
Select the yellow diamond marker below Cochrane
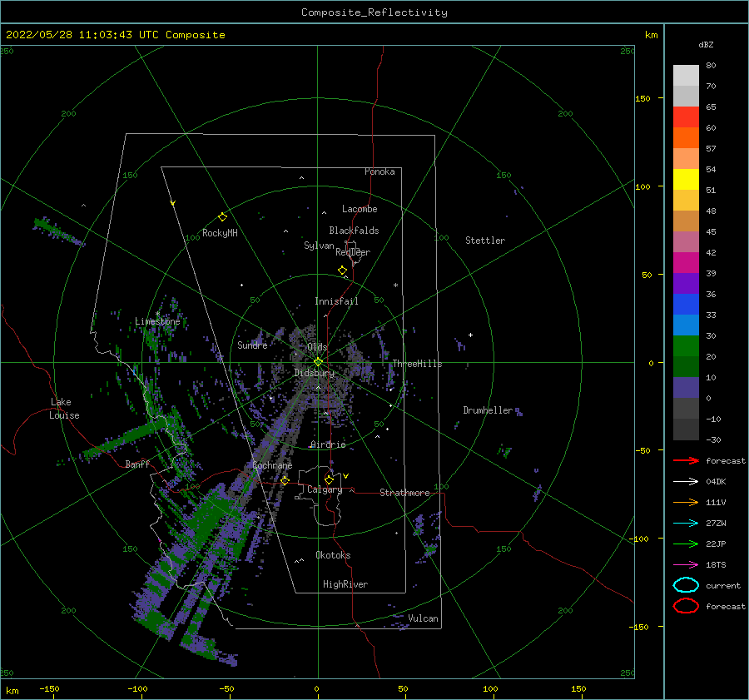point(285,480)
